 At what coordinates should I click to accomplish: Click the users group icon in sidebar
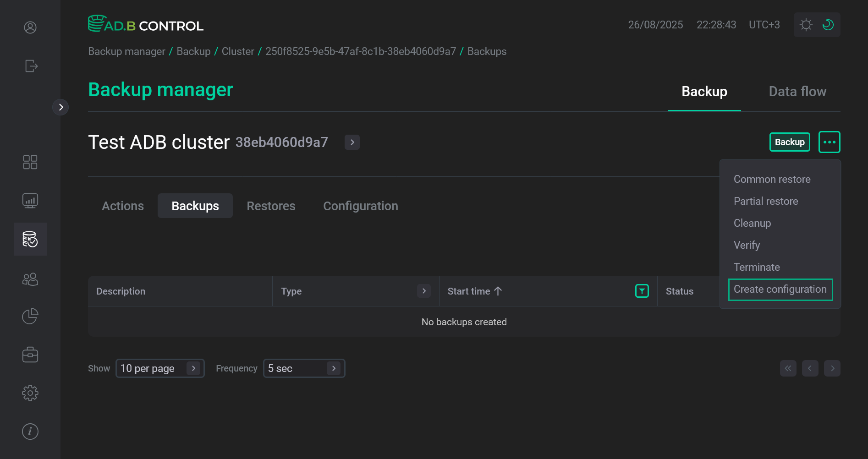pyautogui.click(x=30, y=279)
